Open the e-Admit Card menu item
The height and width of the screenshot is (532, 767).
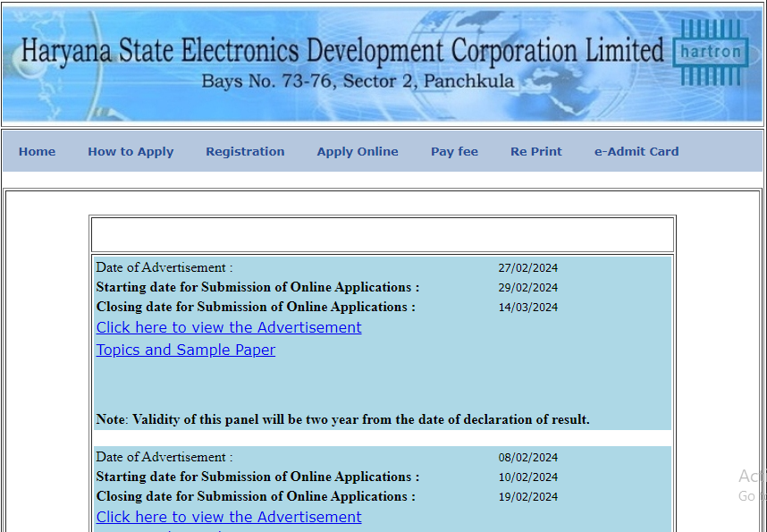coord(636,152)
